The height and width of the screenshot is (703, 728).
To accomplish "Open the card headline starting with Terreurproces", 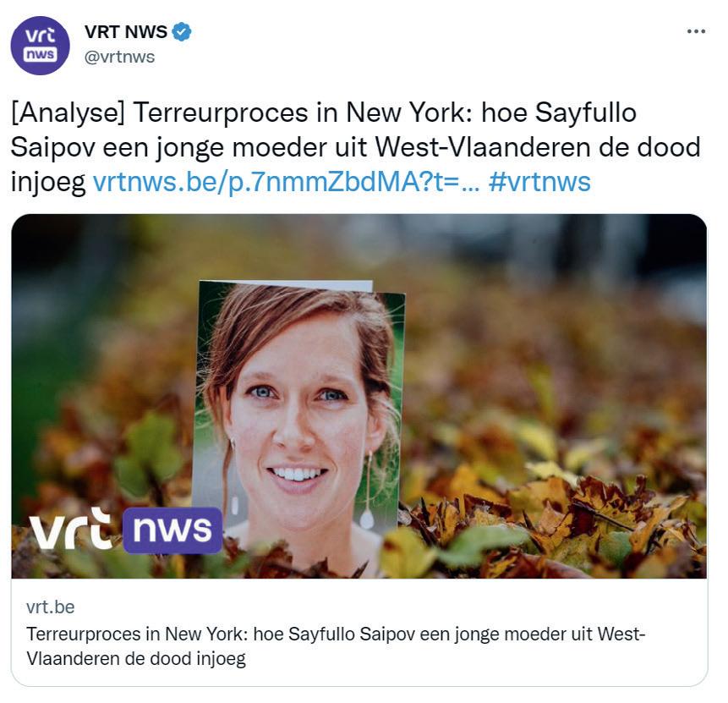I will coord(337,645).
